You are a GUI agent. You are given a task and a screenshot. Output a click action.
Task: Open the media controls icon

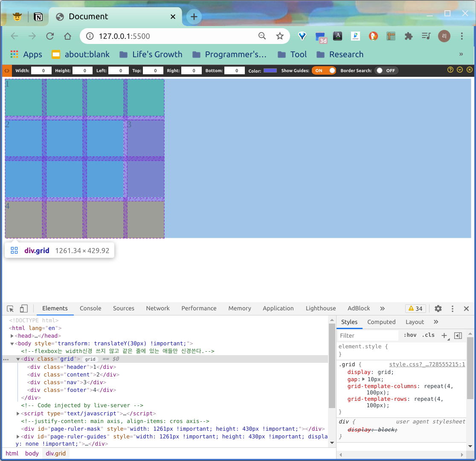pos(426,36)
